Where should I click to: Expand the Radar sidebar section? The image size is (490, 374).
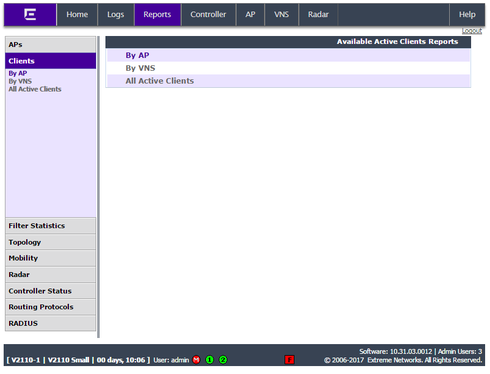pos(50,275)
